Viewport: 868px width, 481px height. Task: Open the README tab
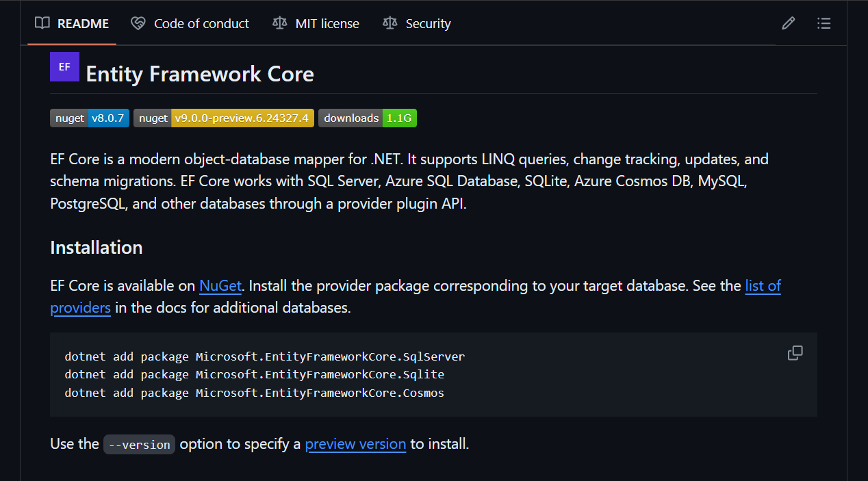click(72, 23)
